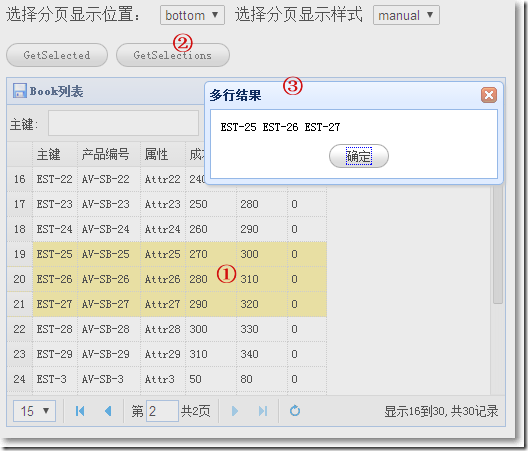This screenshot has height=451, width=528.
Task: Close the 多行结果 dialog
Action: (x=489, y=95)
